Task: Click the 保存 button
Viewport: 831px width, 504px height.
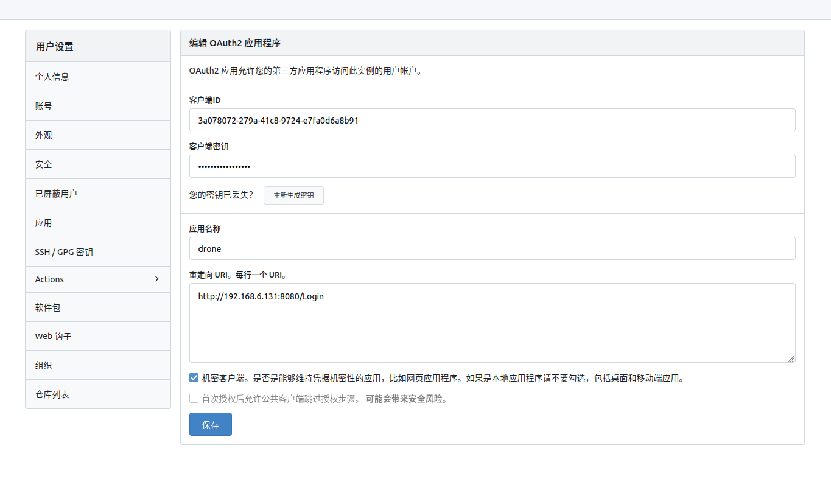Action: click(x=210, y=424)
